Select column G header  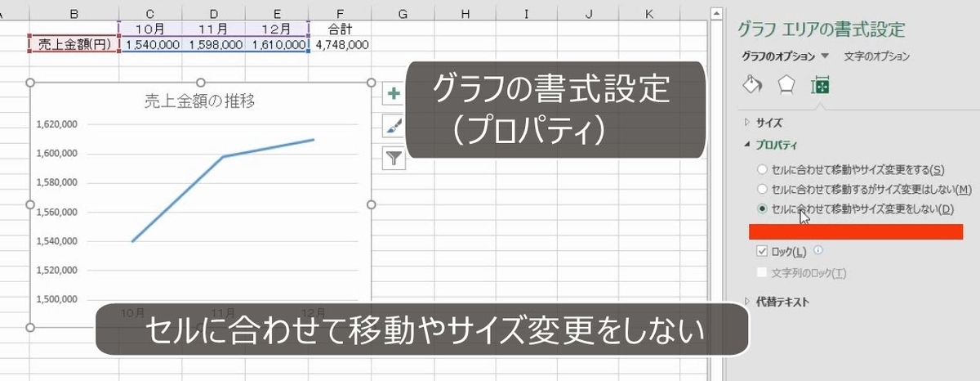pos(403,14)
